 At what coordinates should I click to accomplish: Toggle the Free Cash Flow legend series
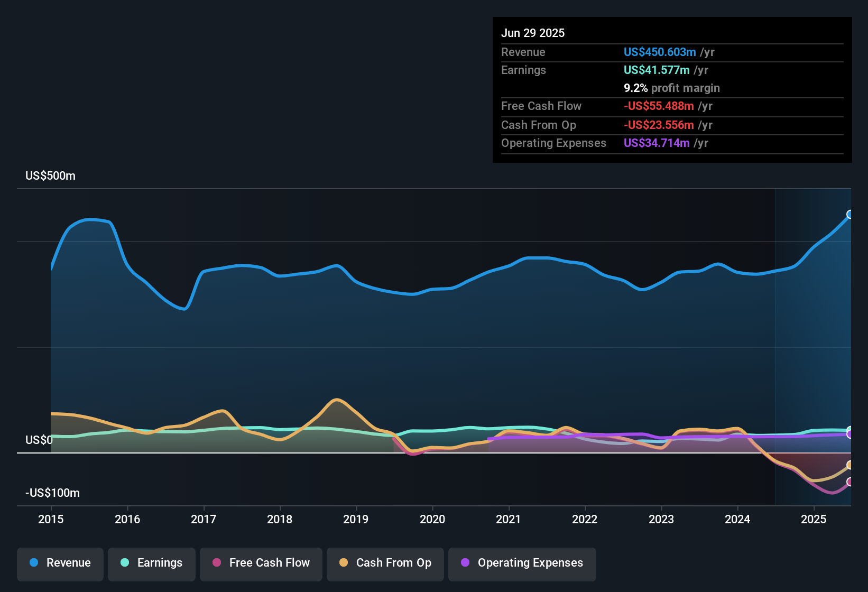click(x=261, y=563)
